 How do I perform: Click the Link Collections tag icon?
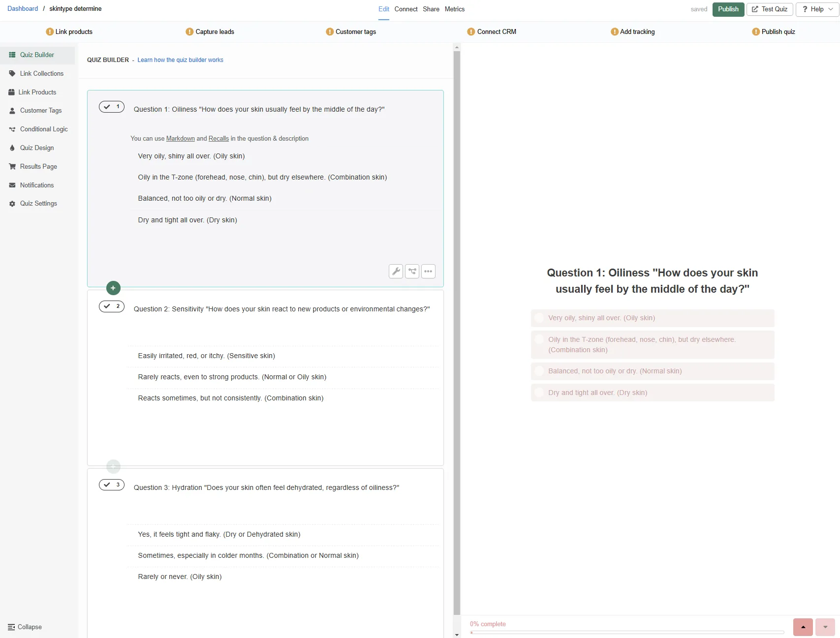pyautogui.click(x=12, y=74)
